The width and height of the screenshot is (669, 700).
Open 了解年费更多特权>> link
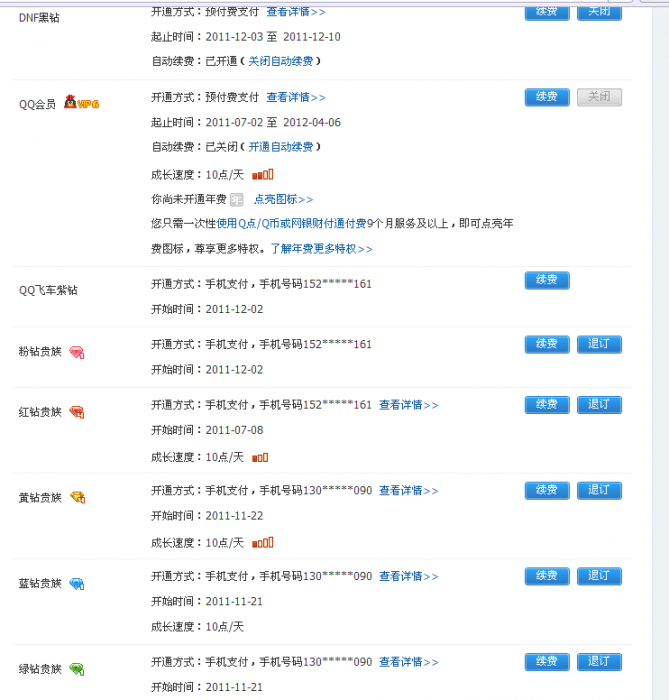321,249
